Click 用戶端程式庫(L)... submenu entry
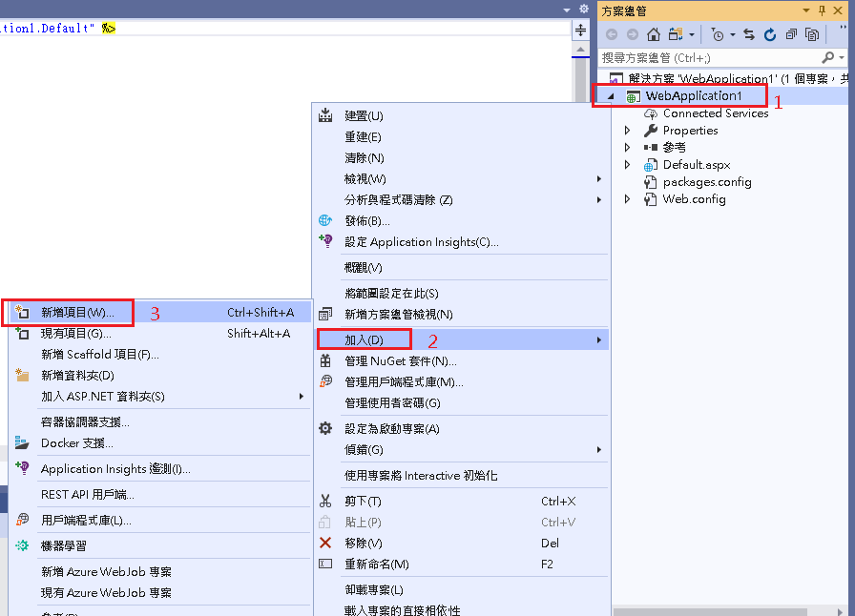 pos(160,521)
